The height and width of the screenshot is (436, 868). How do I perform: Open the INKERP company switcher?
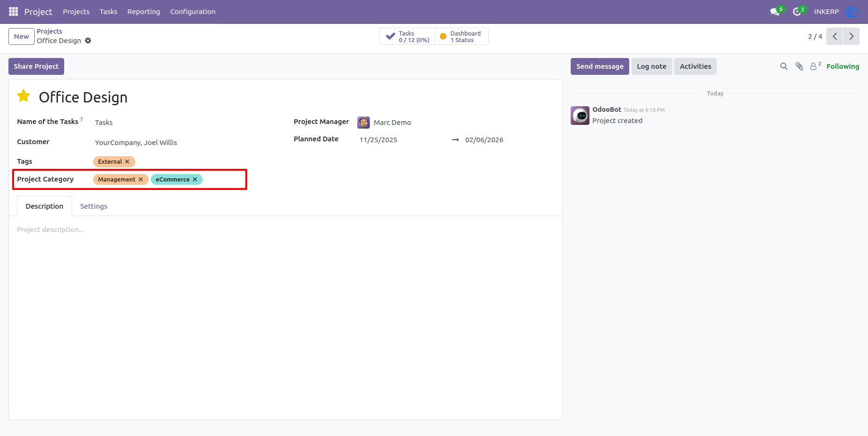[826, 12]
